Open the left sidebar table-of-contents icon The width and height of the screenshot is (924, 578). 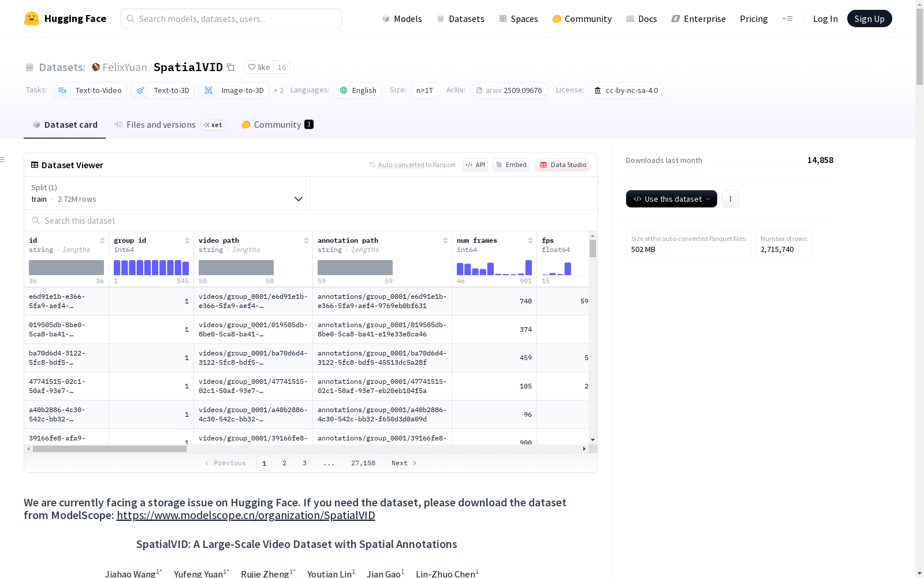click(3, 160)
